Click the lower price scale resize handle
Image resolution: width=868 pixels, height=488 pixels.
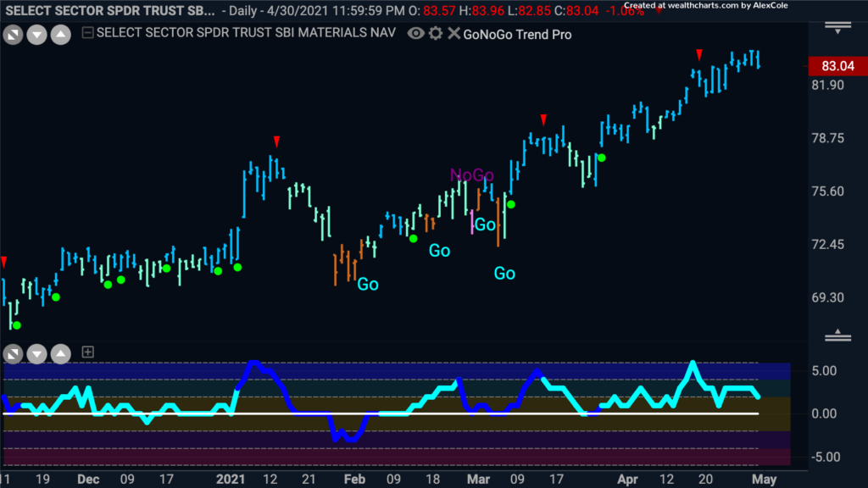(837, 335)
